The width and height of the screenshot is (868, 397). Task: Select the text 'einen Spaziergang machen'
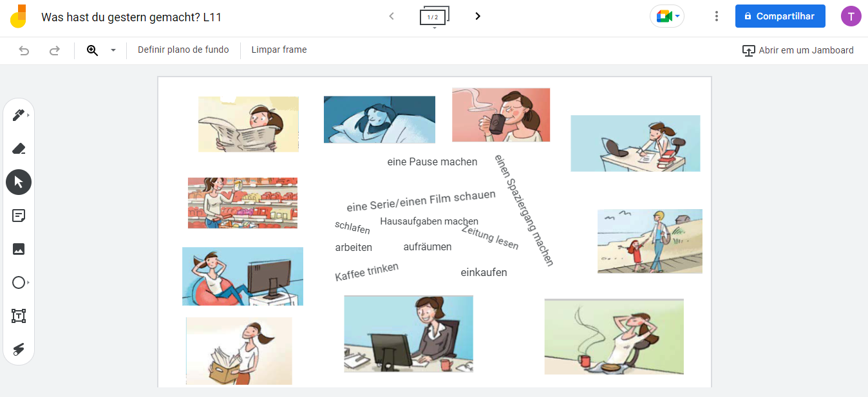point(524,210)
